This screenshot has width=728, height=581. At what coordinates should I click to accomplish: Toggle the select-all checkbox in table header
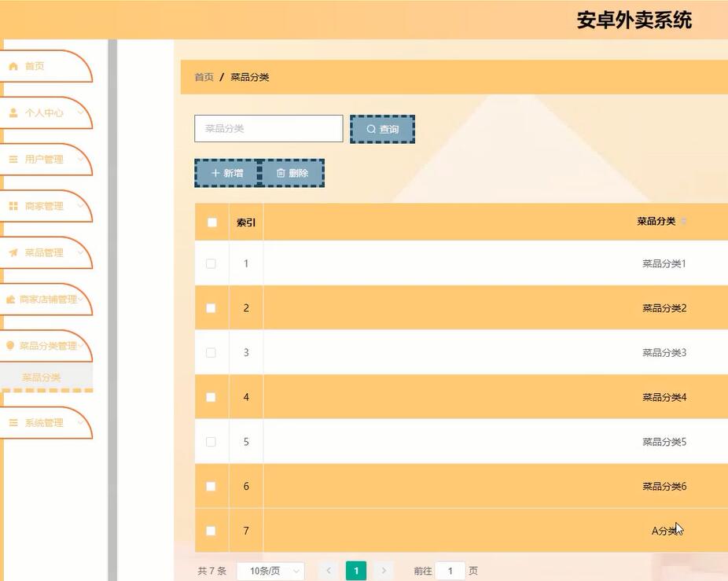point(211,222)
